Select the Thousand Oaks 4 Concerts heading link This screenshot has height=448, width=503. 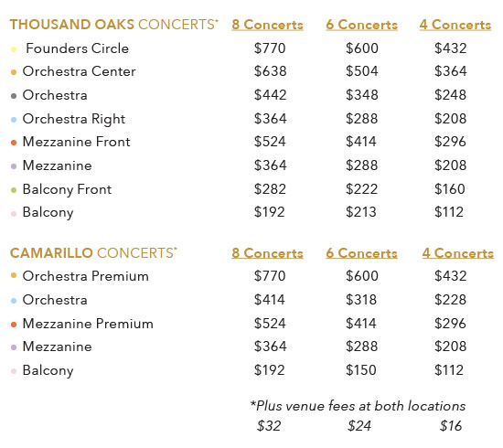pyautogui.click(x=455, y=25)
